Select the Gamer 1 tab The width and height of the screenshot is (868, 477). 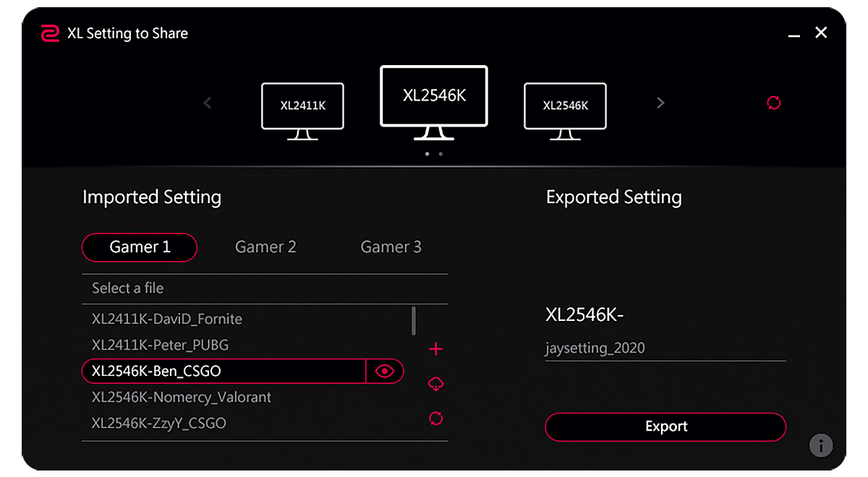tap(140, 247)
